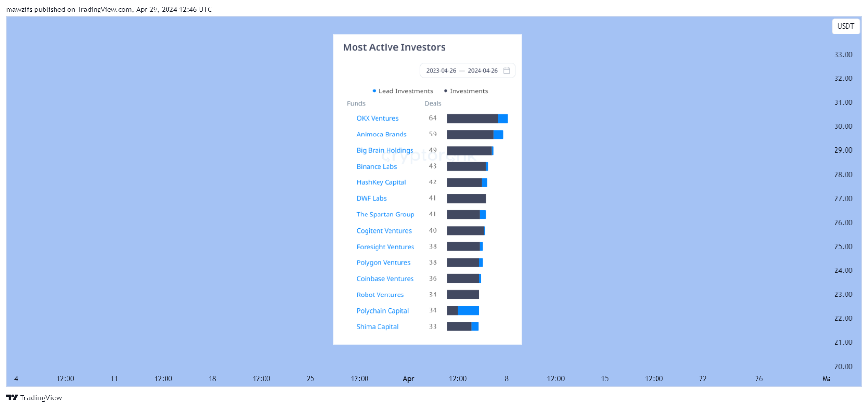Click the "Funds" column header

[356, 103]
